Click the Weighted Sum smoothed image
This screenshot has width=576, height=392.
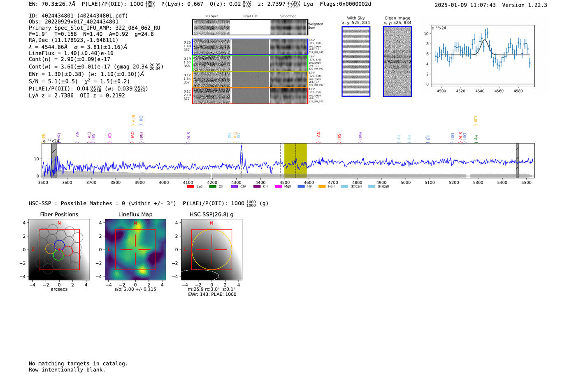point(289,27)
